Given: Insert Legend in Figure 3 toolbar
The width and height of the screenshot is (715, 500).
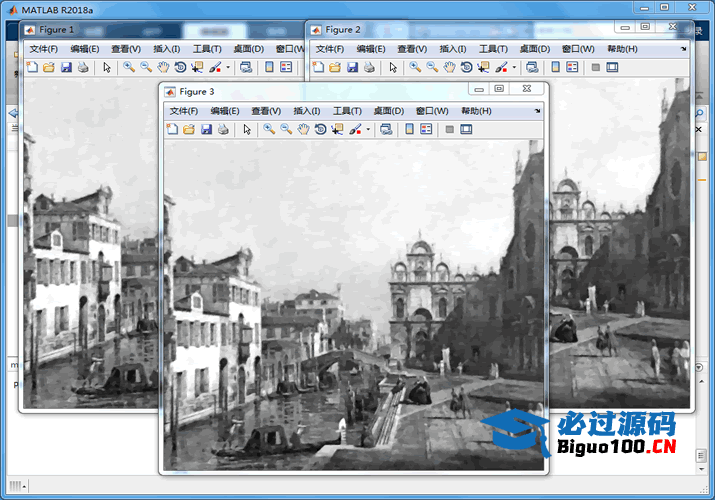Looking at the screenshot, I should click(x=426, y=129).
